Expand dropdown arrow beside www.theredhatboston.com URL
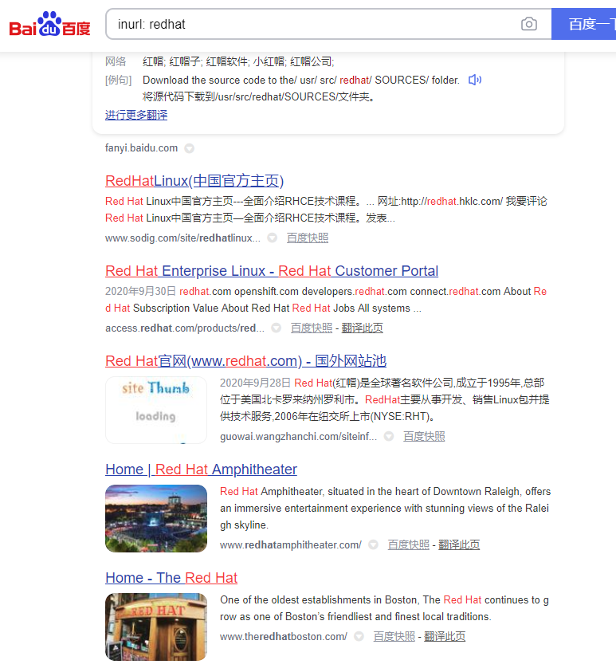616x672 pixels. [359, 636]
